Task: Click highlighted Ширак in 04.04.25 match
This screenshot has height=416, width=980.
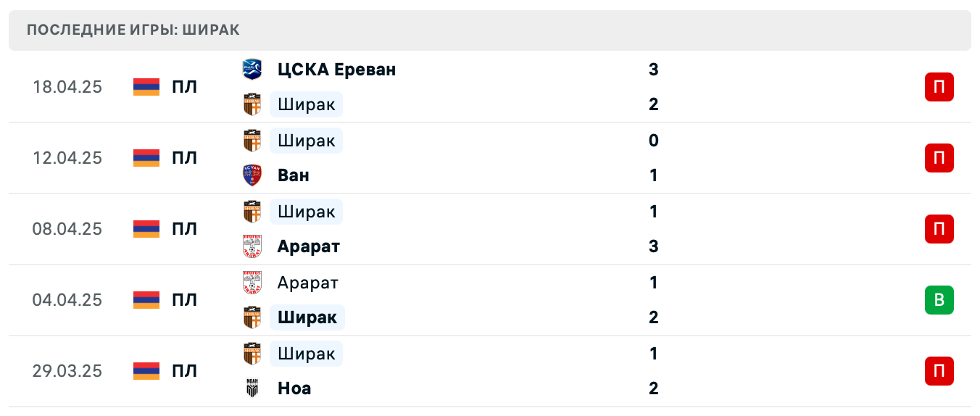Action: click(x=307, y=317)
